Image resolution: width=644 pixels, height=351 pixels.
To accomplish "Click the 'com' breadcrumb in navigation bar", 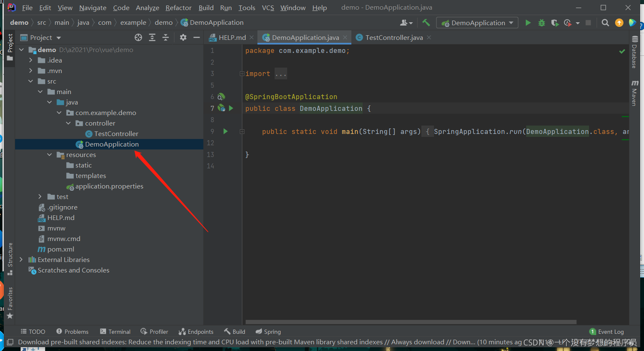I will (105, 23).
